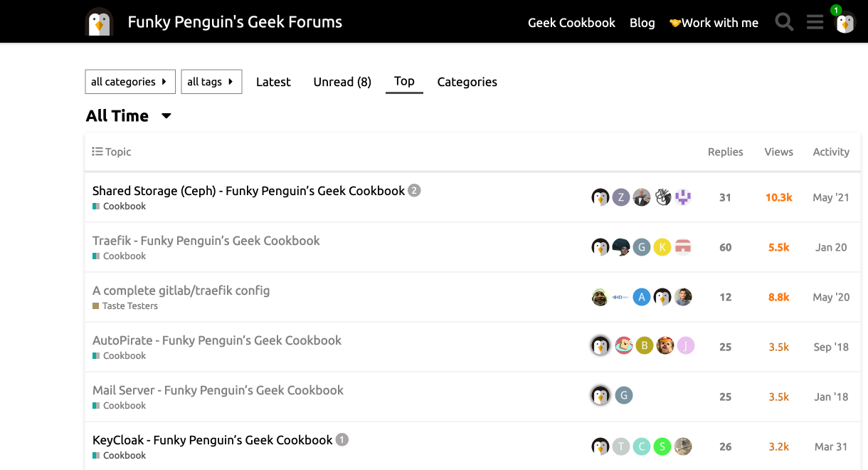Switch to the Latest tab
This screenshot has height=470, width=868.
273,82
